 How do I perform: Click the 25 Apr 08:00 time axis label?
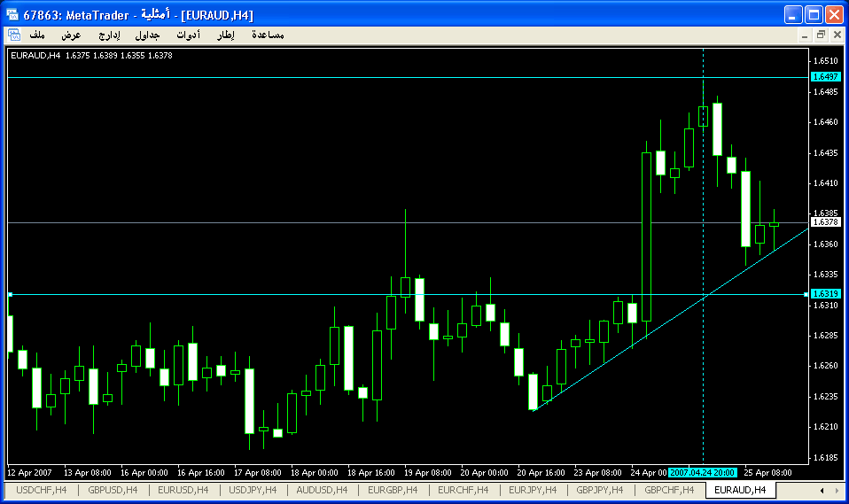click(x=767, y=473)
